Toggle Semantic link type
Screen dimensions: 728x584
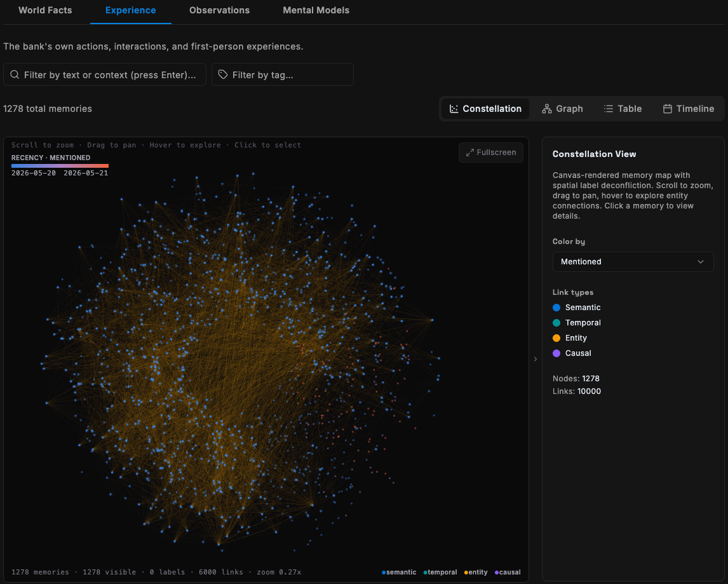point(576,308)
